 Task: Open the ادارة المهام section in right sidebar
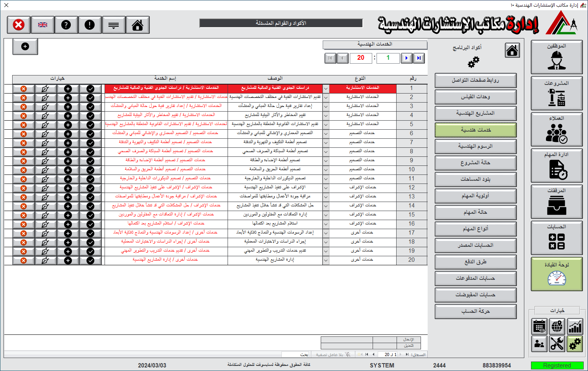(x=557, y=165)
